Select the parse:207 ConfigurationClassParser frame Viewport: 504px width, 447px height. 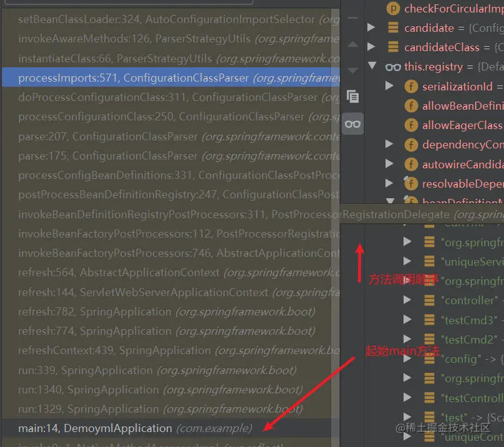171,137
